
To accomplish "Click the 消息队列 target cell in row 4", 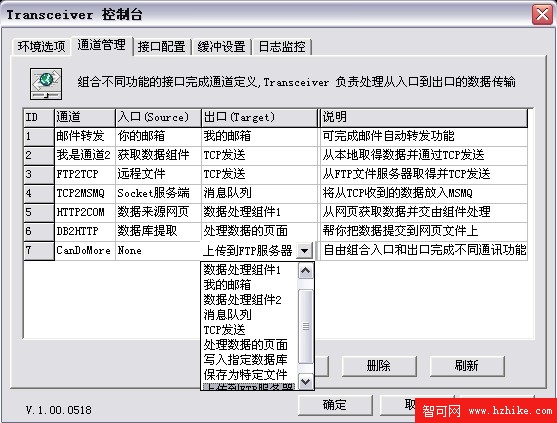I will pos(259,194).
